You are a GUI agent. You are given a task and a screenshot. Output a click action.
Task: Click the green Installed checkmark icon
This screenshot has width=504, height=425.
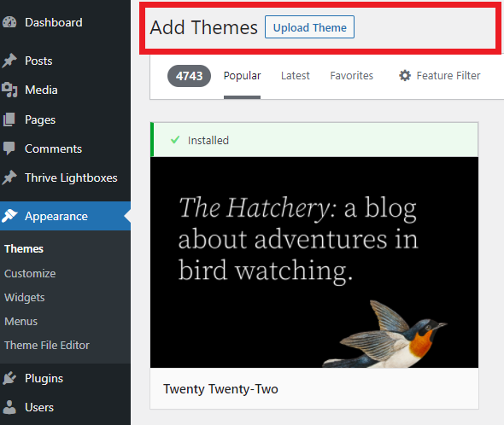pos(175,140)
